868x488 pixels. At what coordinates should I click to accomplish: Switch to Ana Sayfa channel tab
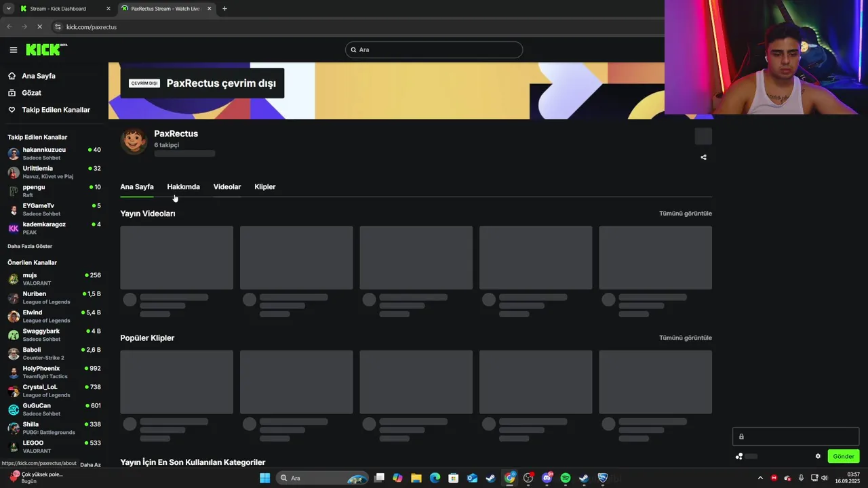(137, 187)
